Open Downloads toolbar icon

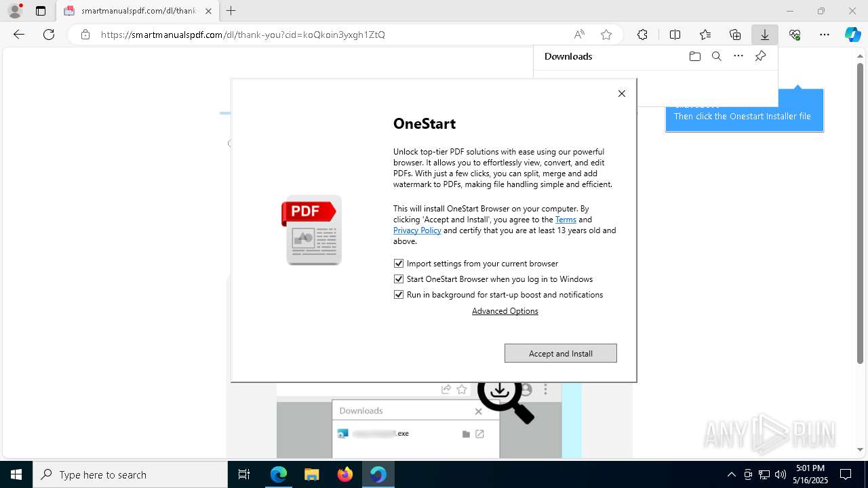tap(765, 35)
